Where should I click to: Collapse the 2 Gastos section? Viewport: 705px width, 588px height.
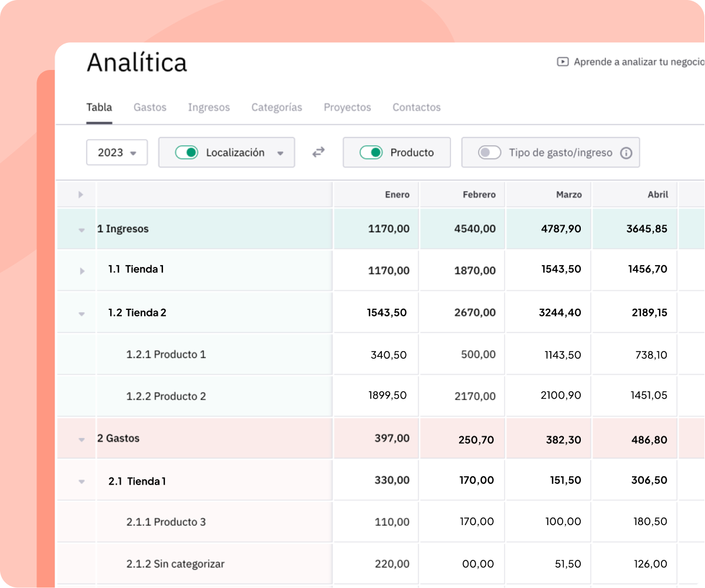click(x=82, y=439)
